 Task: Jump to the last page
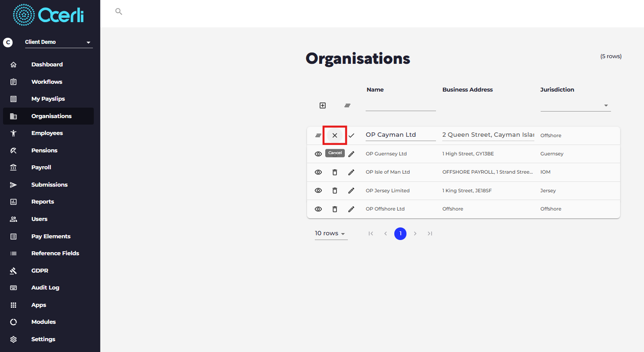tap(430, 234)
